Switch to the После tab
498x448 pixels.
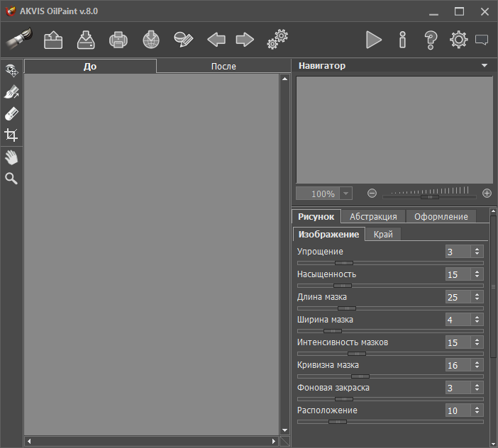(x=223, y=67)
